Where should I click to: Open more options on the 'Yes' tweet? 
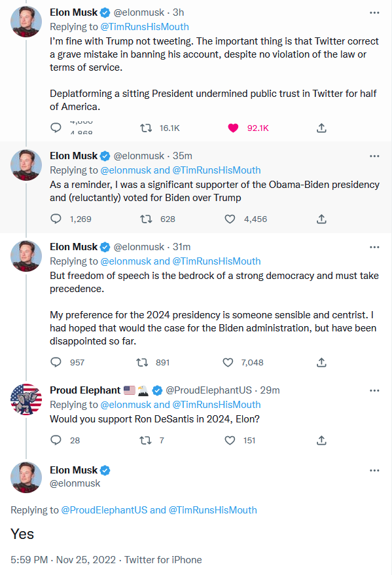point(374,470)
